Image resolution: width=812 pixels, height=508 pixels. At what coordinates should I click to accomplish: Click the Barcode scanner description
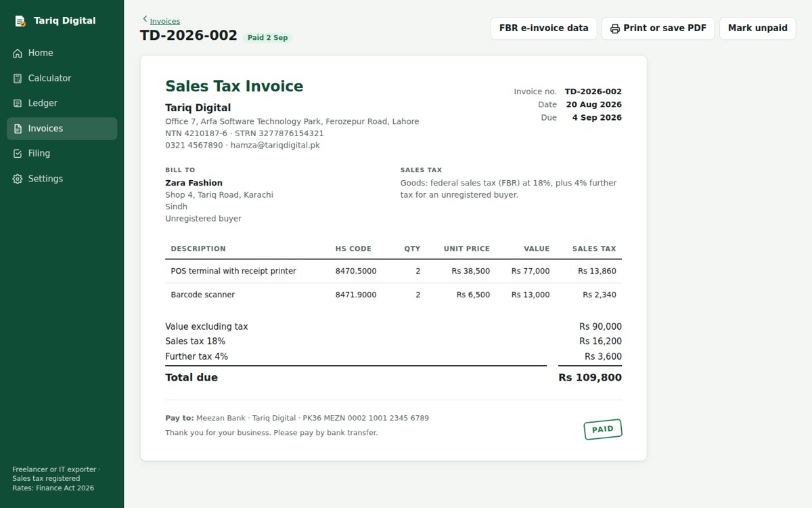(x=203, y=295)
